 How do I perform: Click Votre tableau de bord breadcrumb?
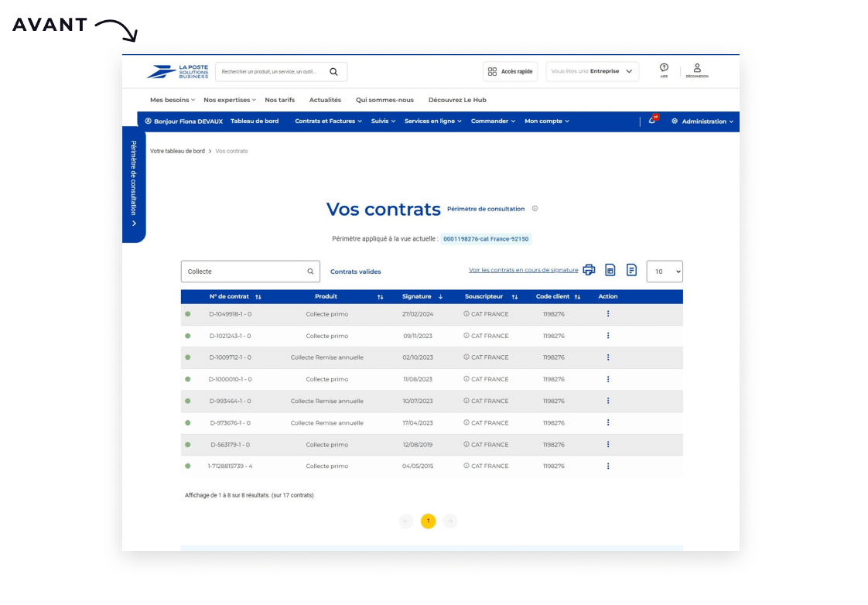(x=177, y=151)
